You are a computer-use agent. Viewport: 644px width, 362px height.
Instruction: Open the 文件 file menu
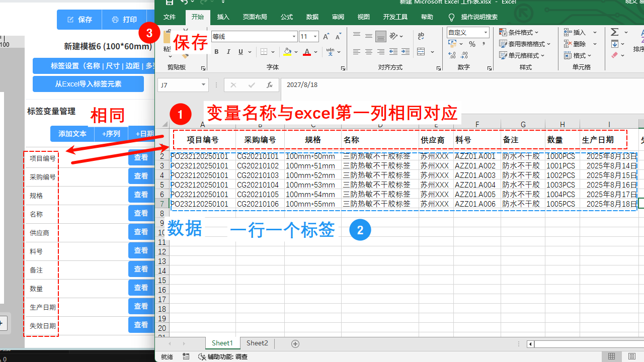coord(170,17)
